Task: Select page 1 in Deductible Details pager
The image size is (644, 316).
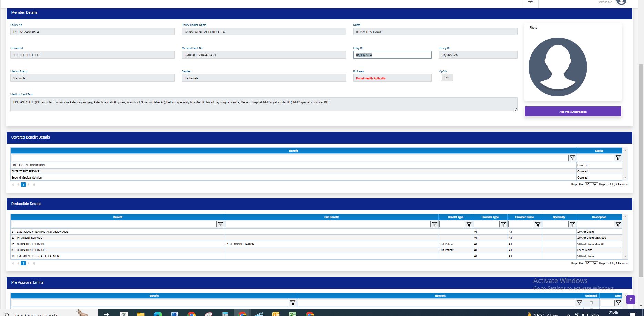Action: (x=23, y=263)
